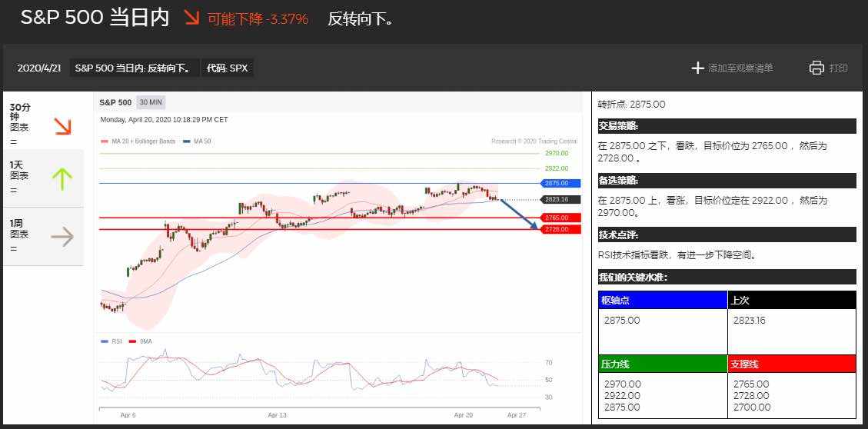Click Apr 20 on time axis
Viewport: 868px width, 429px height.
(464, 414)
